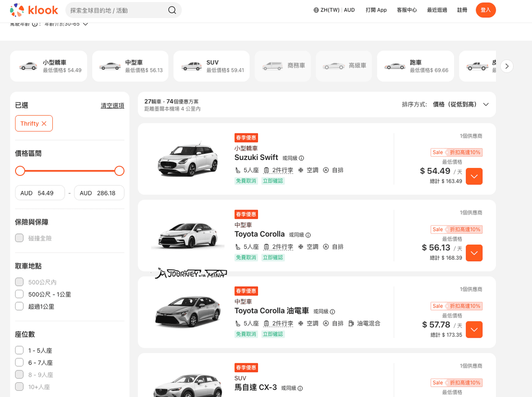Click the 登入 login button

[x=486, y=10]
